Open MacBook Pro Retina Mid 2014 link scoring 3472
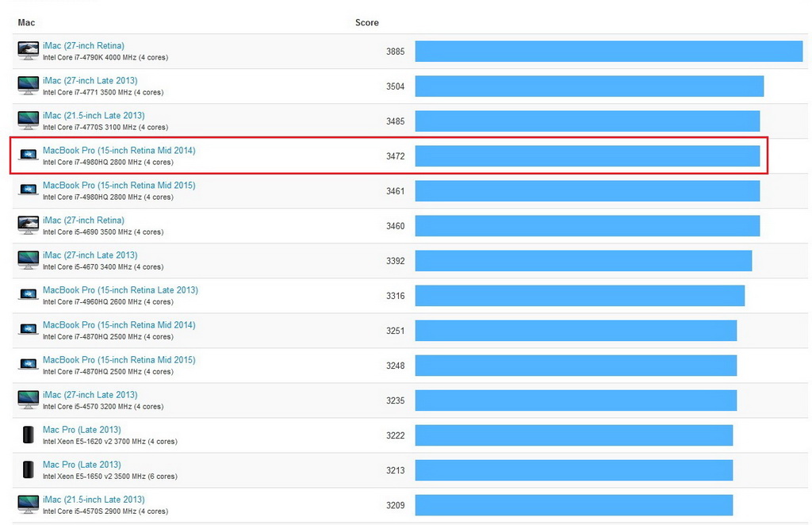 pyautogui.click(x=119, y=150)
